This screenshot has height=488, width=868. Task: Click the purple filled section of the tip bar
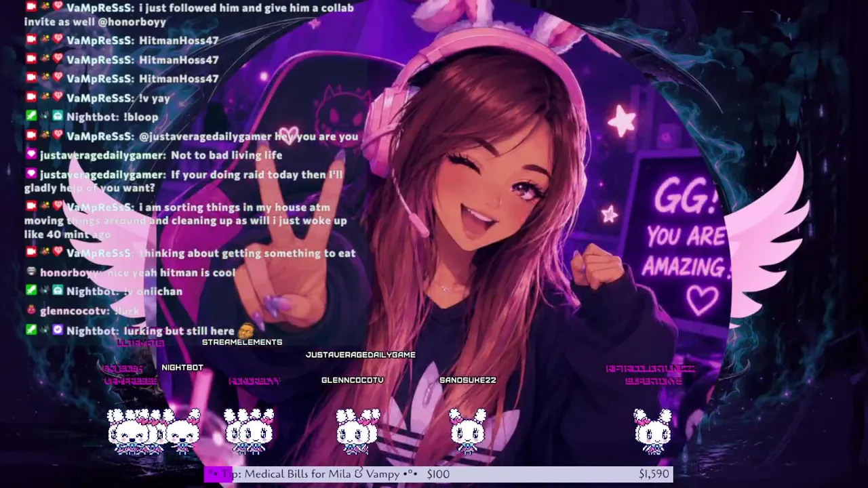click(218, 474)
